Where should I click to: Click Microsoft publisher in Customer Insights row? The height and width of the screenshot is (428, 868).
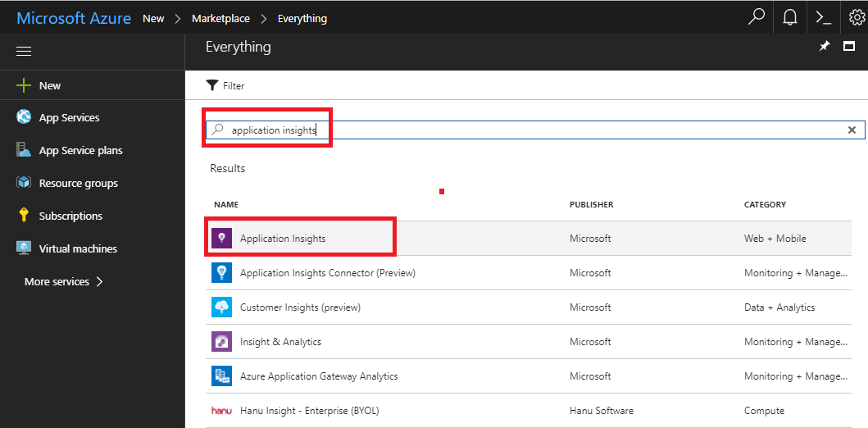point(590,307)
